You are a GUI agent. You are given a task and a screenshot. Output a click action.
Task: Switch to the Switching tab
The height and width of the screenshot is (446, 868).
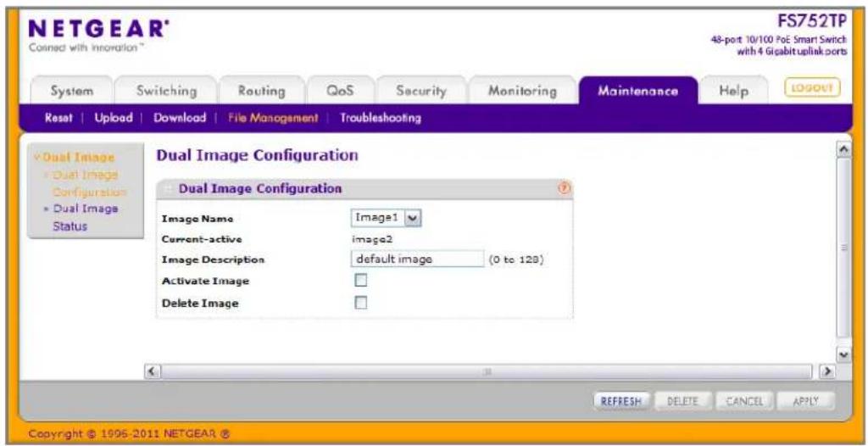pos(167,91)
